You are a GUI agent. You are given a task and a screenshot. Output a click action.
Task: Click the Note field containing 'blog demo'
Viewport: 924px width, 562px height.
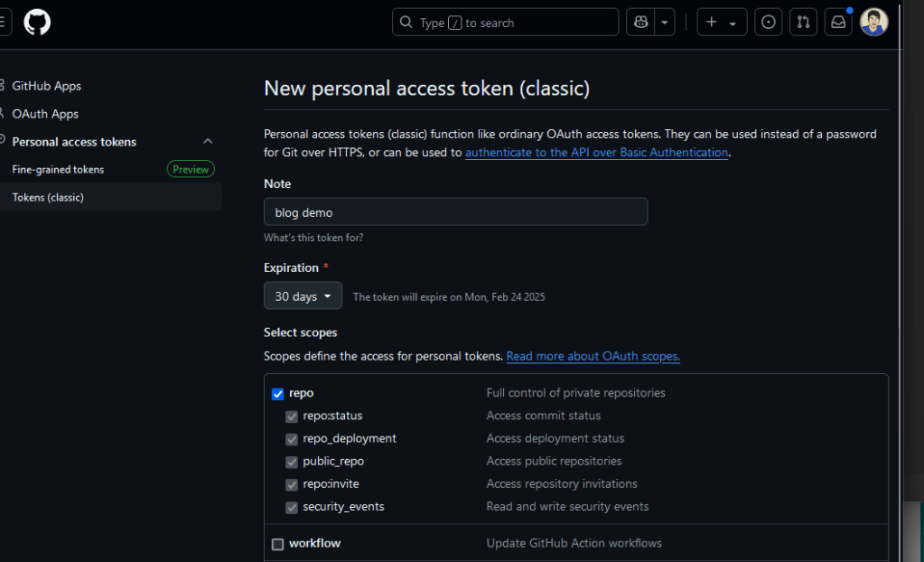tap(455, 211)
